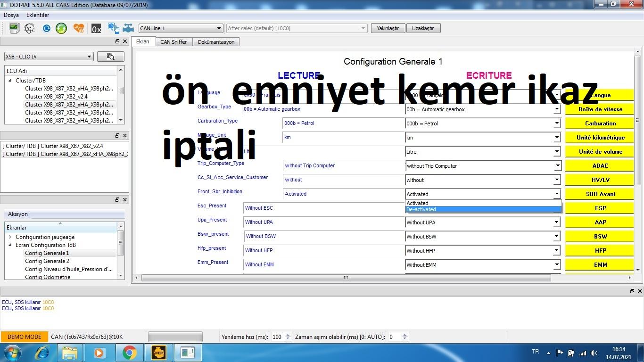Image resolution: width=644 pixels, height=362 pixels.
Task: Click the blue refresh icon
Action: [x=47, y=28]
